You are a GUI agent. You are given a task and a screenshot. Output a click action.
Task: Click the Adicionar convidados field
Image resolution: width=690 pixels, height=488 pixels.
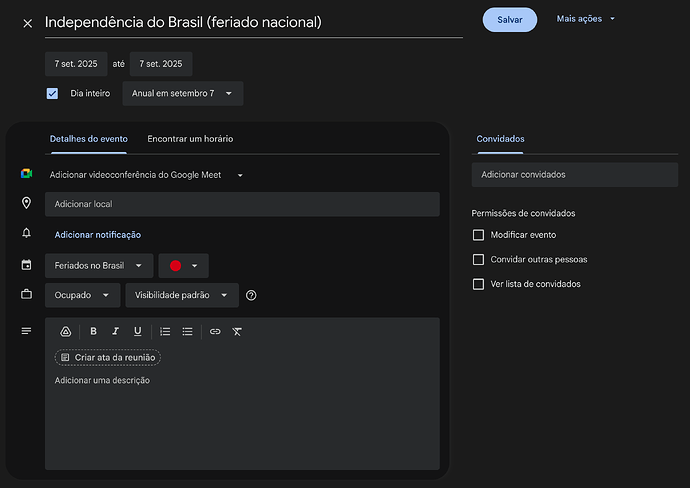[x=575, y=175]
